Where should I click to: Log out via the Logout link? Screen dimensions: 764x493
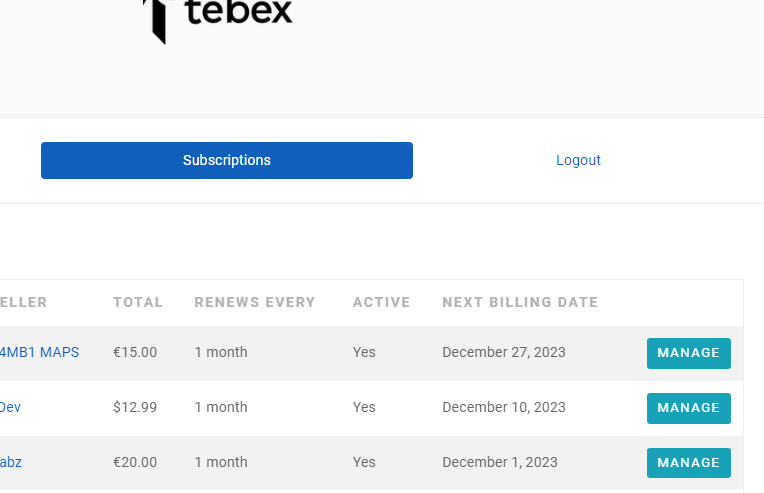coord(578,160)
